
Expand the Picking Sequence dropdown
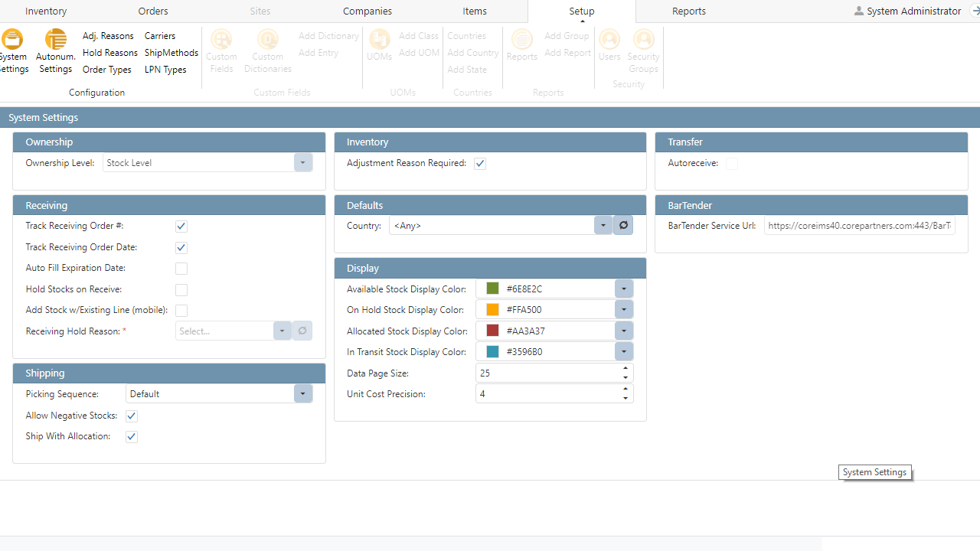(303, 394)
